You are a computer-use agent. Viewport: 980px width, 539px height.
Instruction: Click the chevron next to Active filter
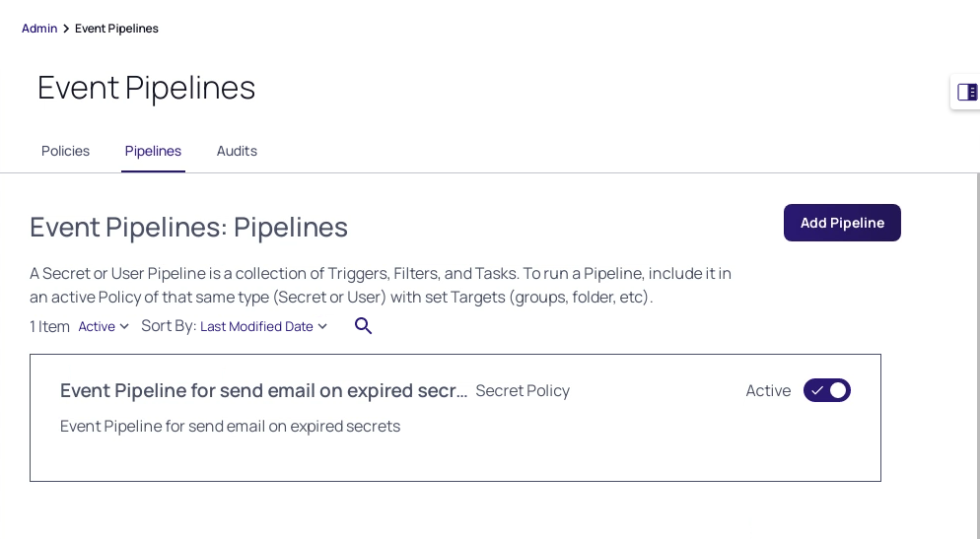(124, 326)
